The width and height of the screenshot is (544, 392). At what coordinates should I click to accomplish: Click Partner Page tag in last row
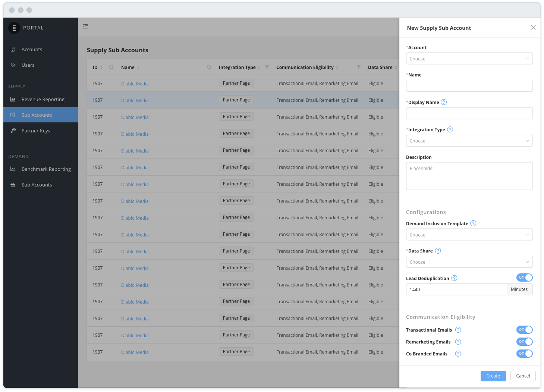point(236,352)
